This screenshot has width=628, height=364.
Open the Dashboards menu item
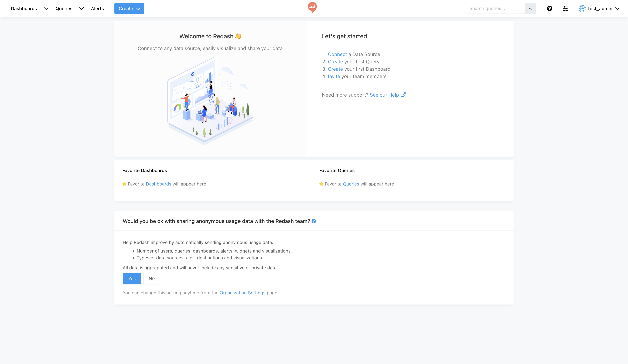24,8
